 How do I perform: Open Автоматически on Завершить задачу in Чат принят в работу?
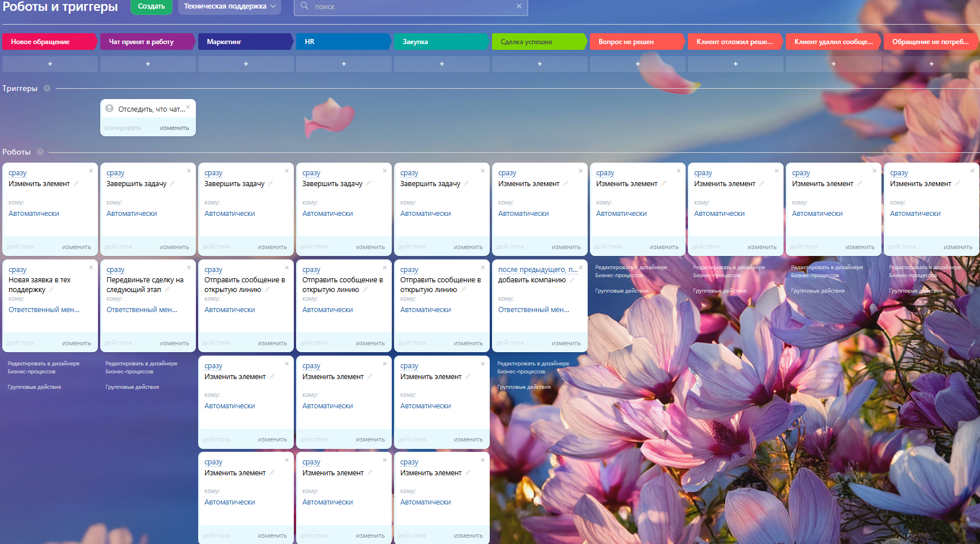click(132, 214)
